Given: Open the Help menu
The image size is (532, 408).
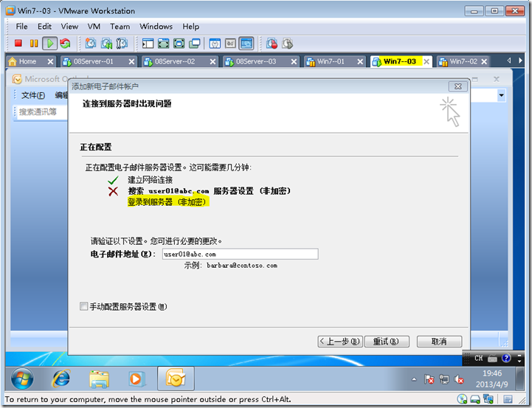Looking at the screenshot, I should click(x=191, y=27).
